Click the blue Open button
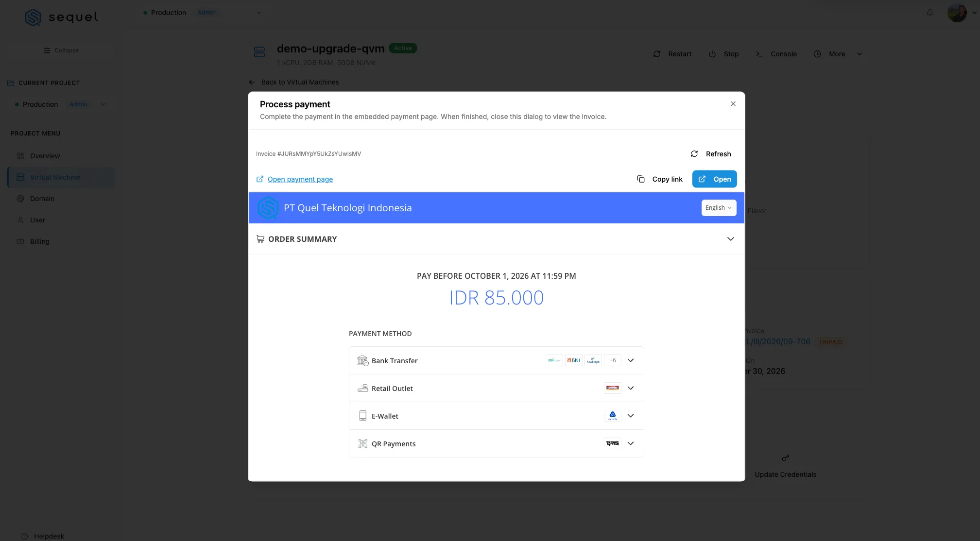 click(714, 179)
